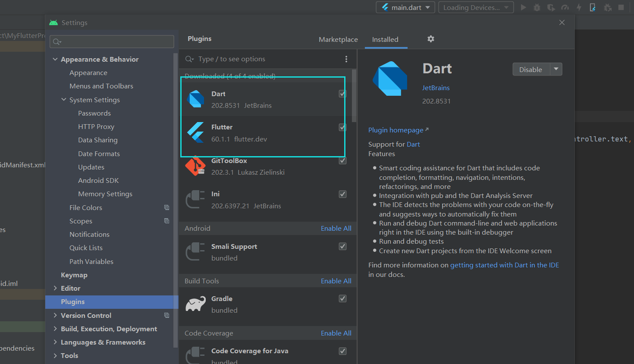Click the Run button in the top toolbar

point(523,7)
